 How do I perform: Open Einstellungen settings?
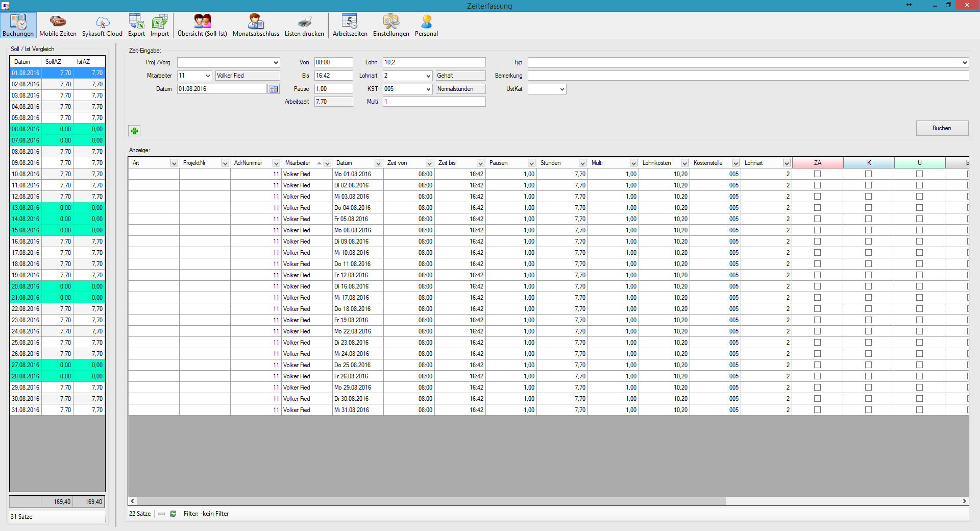coord(391,26)
